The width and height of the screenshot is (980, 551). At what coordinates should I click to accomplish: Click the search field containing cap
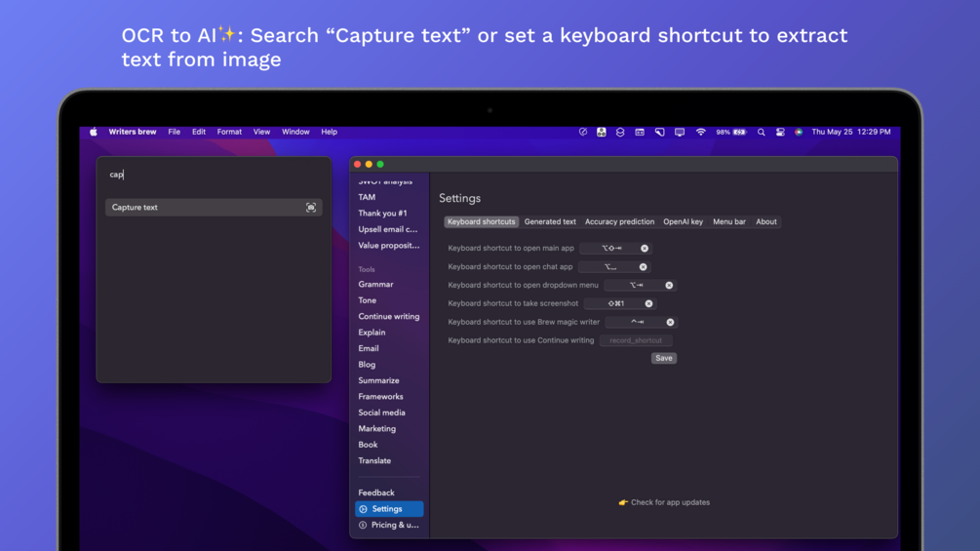click(214, 175)
